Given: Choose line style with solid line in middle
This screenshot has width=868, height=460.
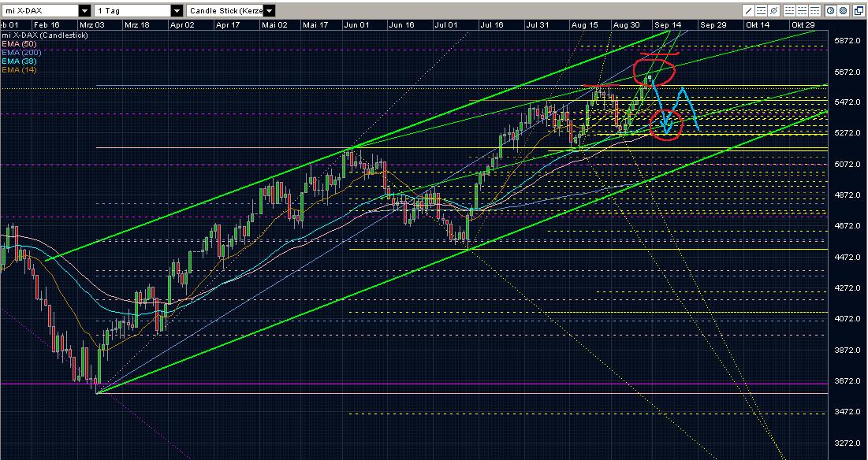Looking at the screenshot, I should (x=802, y=10).
